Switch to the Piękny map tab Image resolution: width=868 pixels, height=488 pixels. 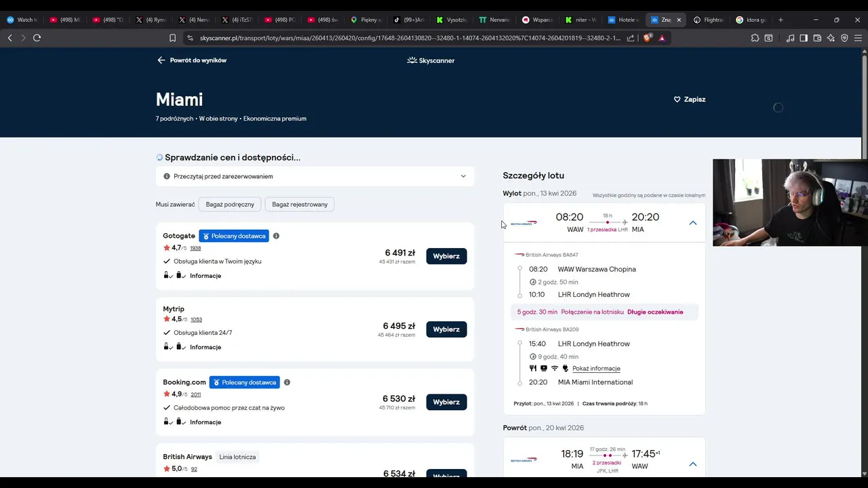pos(366,20)
